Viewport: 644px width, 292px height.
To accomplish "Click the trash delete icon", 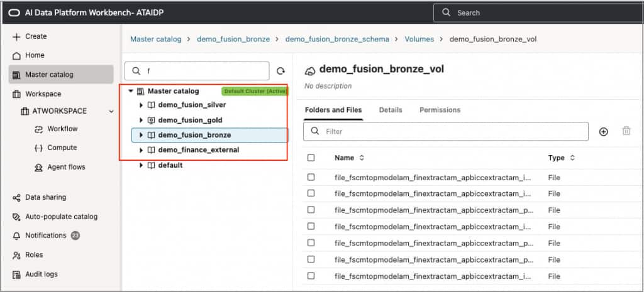I will (x=626, y=131).
